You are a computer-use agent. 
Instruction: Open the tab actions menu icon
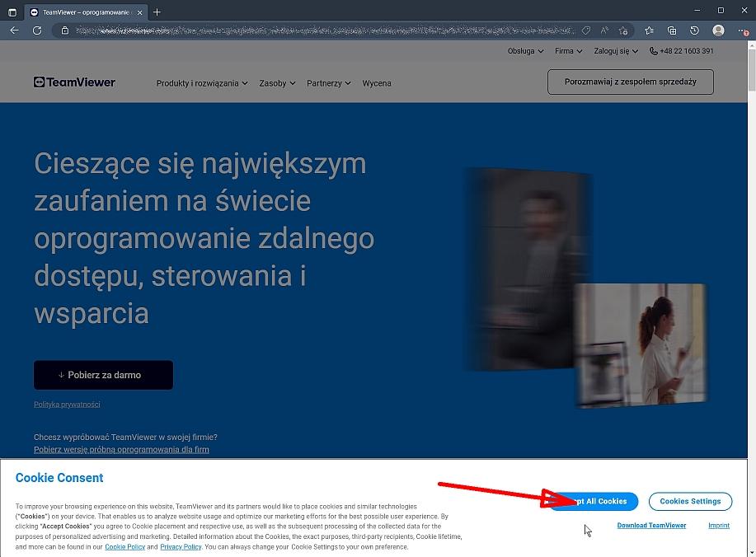tap(12, 12)
